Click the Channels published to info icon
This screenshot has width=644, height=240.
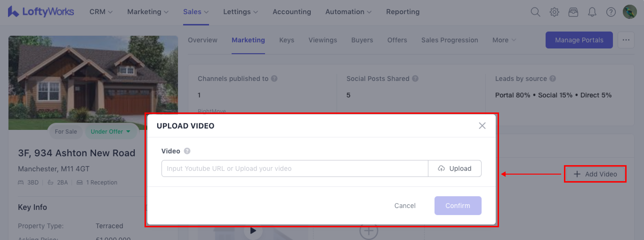274,79
